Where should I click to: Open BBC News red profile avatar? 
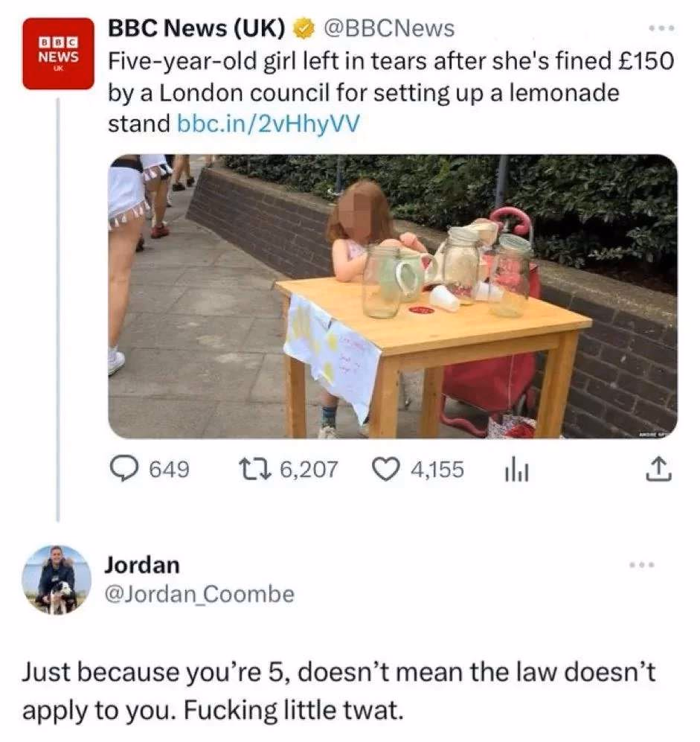pos(58,54)
